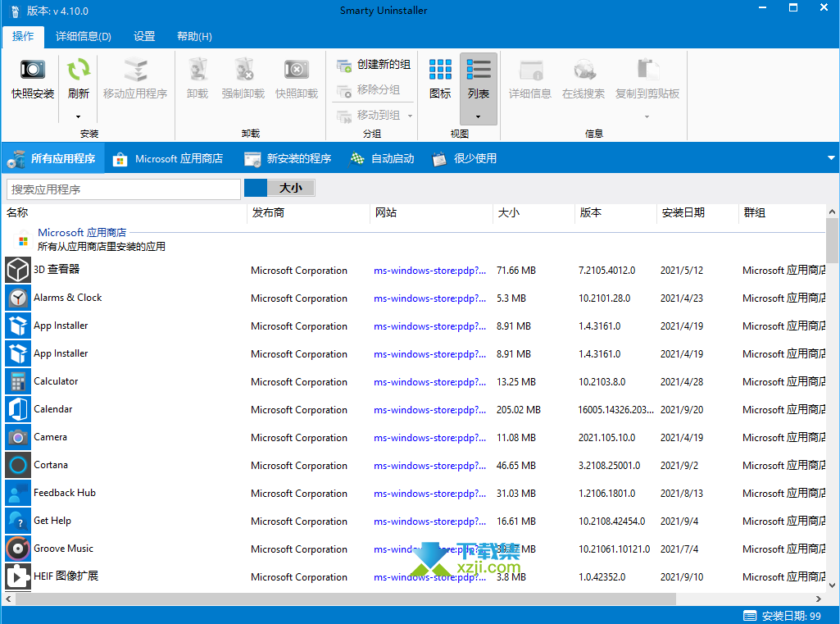This screenshot has width=840, height=624.
Task: Select the 自动启动 category tab
Action: coord(382,158)
